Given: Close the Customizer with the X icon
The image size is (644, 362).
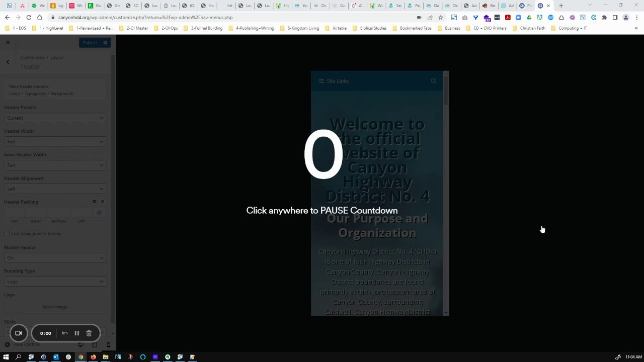Looking at the screenshot, I should pos(8,42).
